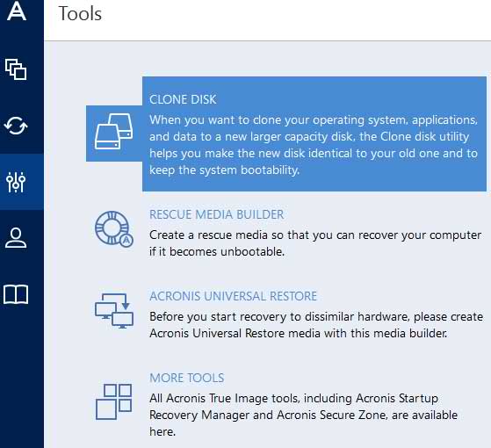Select the Tools sliders icon in the sidebar
491x448 pixels.
coord(16,182)
